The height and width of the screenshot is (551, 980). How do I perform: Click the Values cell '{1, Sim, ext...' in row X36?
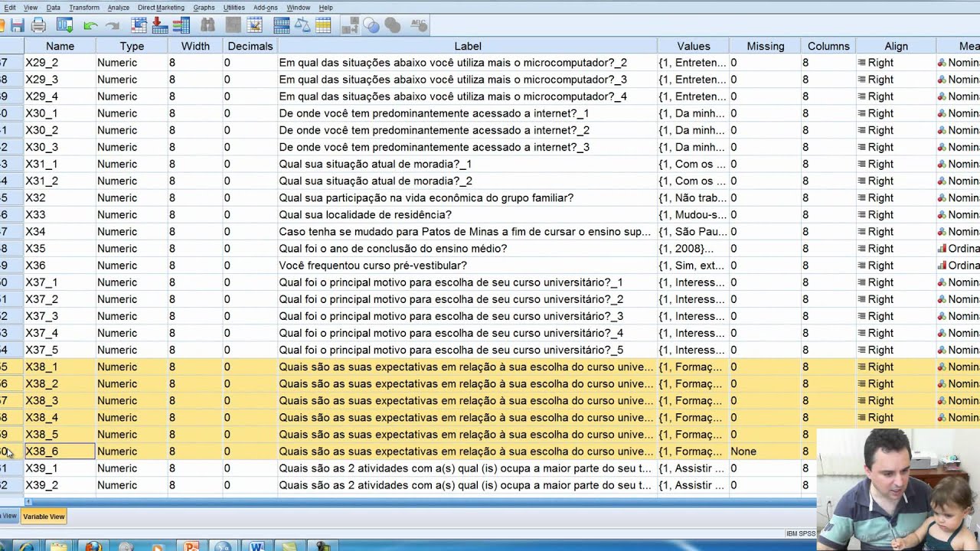coord(693,266)
